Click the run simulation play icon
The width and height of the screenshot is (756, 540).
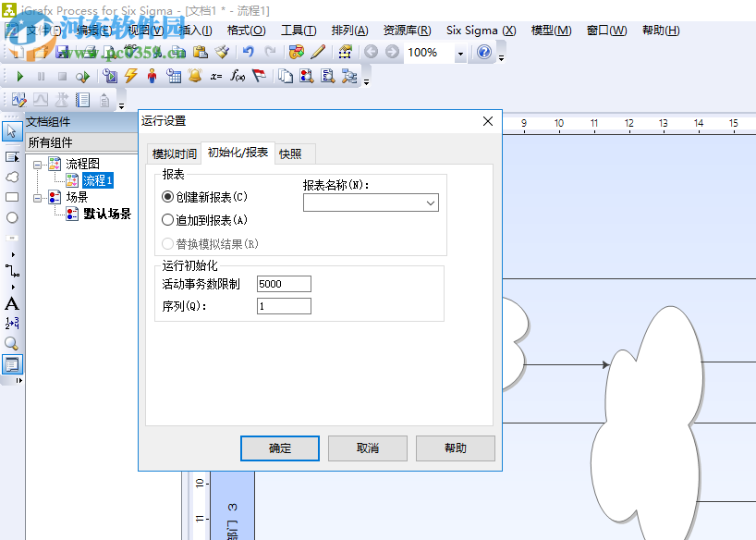[20, 76]
